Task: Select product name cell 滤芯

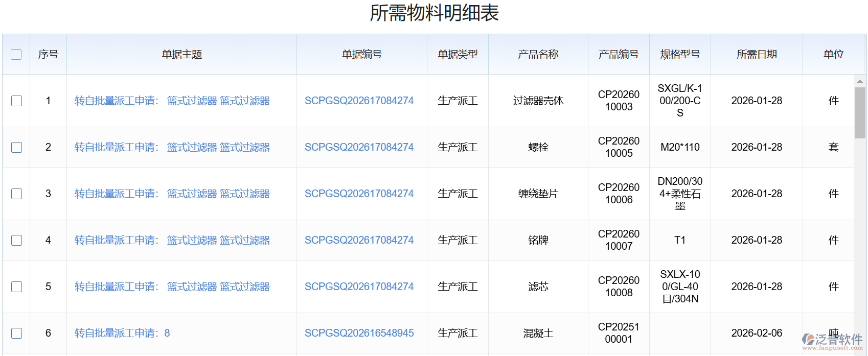Action: [538, 287]
